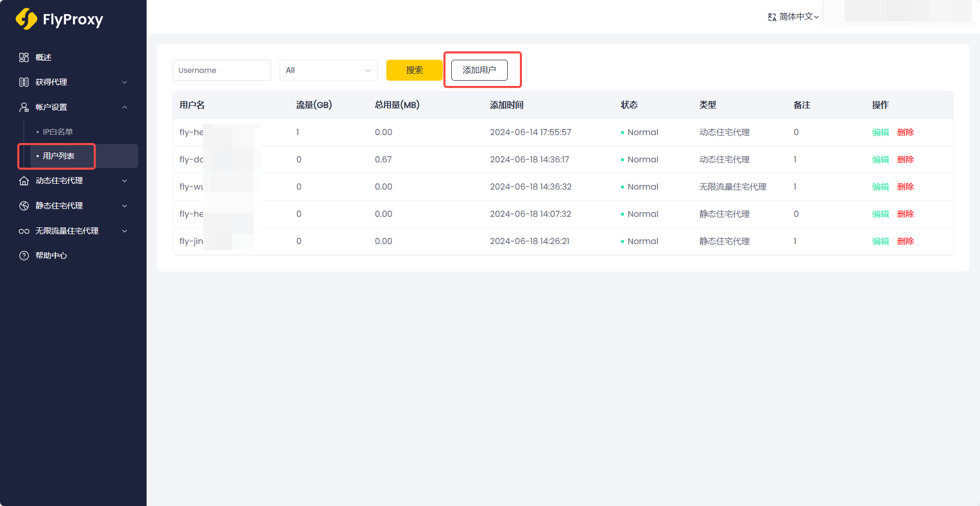Viewport: 980px width, 506px height.
Task: Click the FlyProxy brand name text
Action: click(x=73, y=20)
